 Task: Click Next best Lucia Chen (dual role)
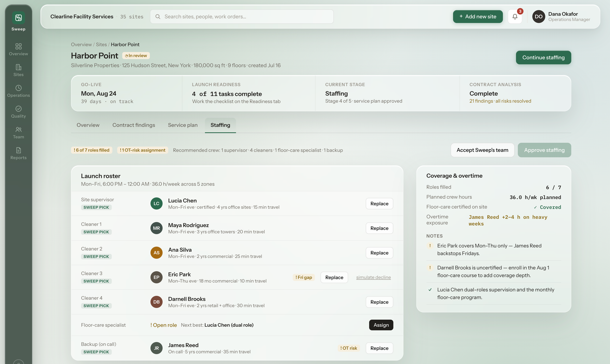click(x=217, y=325)
